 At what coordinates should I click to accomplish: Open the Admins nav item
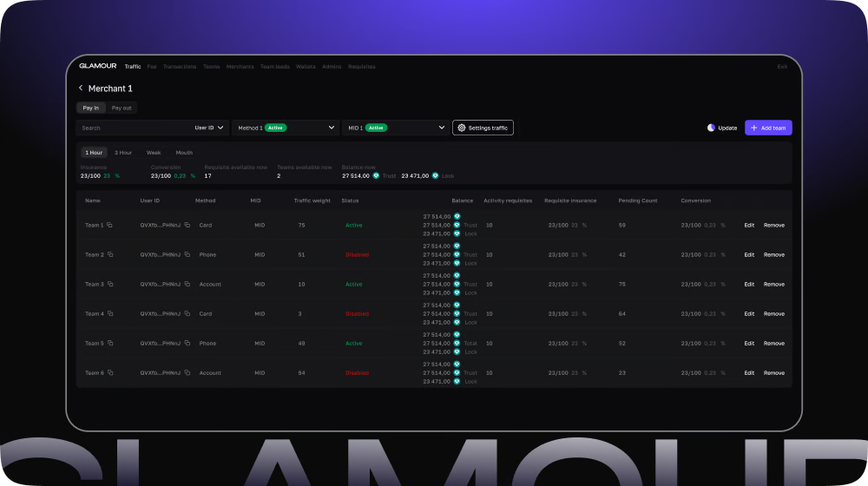click(x=332, y=67)
